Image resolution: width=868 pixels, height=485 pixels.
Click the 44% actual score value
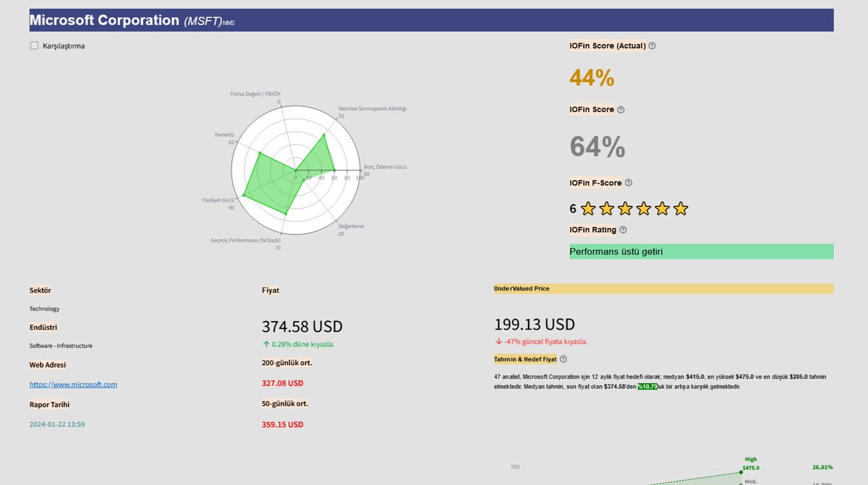pyautogui.click(x=592, y=77)
